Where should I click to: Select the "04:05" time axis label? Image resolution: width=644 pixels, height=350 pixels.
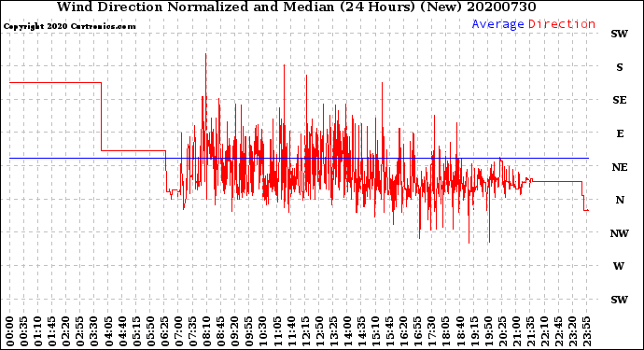(x=108, y=331)
